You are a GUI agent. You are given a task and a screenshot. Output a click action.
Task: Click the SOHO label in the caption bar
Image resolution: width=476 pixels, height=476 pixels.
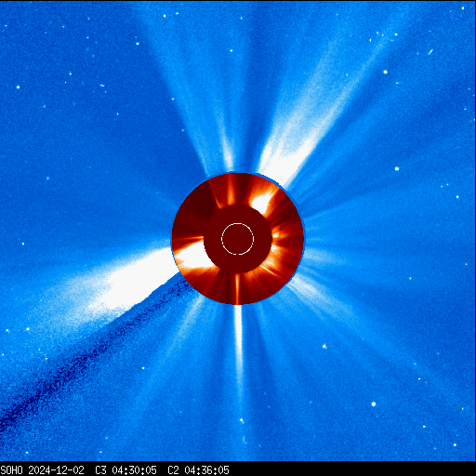[11, 470]
